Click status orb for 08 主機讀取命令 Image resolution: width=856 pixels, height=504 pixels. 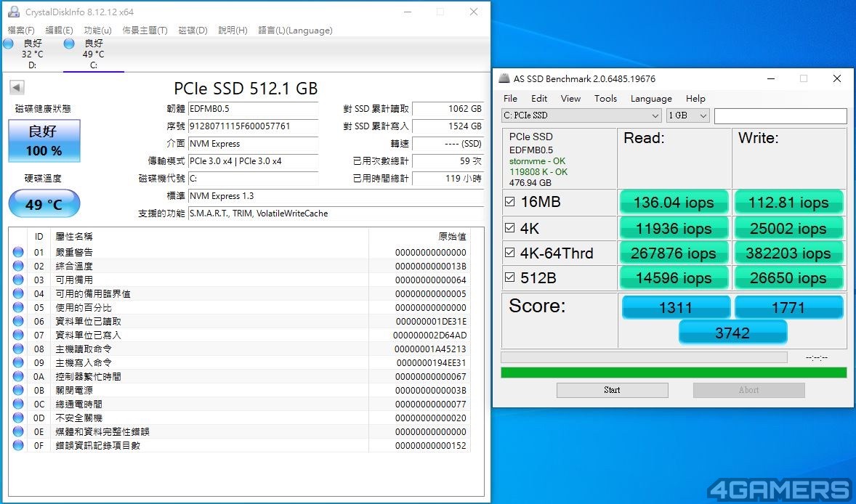coord(18,349)
